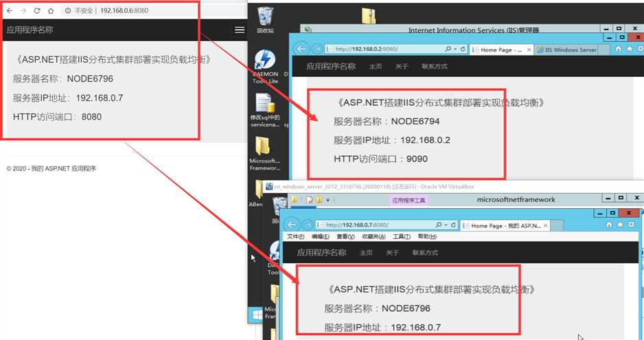644x340 pixels.
Task: Click the Chrome home button
Action: (x=51, y=11)
